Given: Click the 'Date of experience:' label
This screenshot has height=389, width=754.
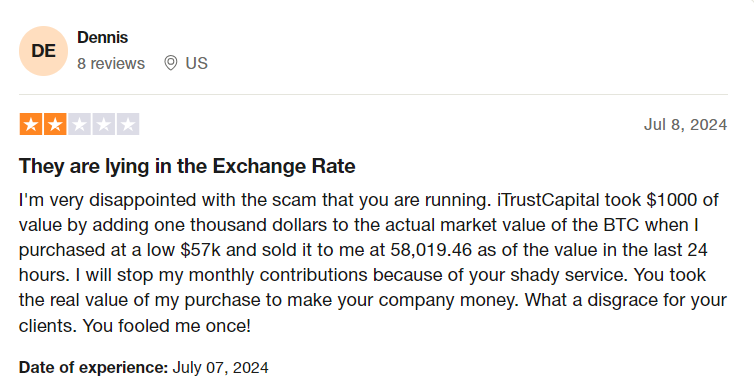Looking at the screenshot, I should point(93,368).
